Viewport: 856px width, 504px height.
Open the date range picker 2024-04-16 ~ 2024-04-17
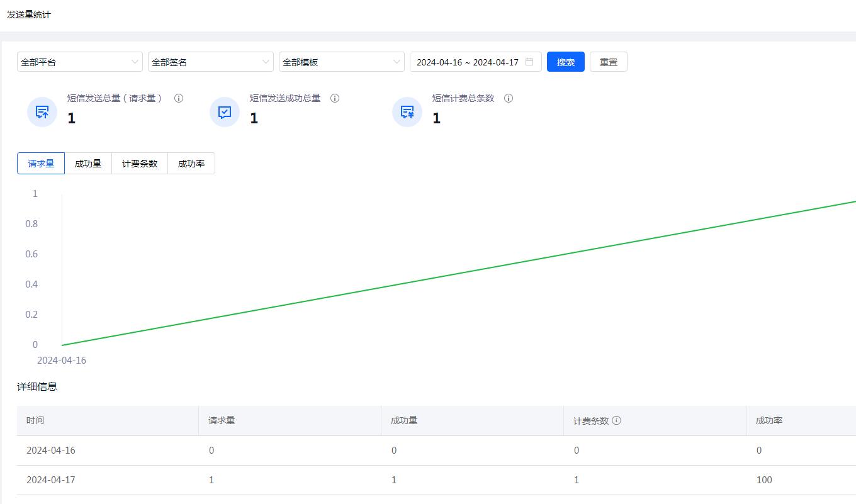(476, 62)
